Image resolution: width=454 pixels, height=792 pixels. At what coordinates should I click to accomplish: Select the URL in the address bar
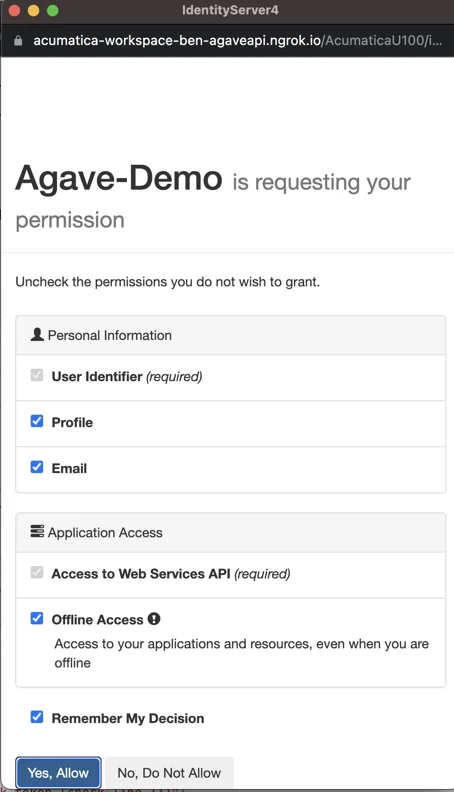point(237,40)
